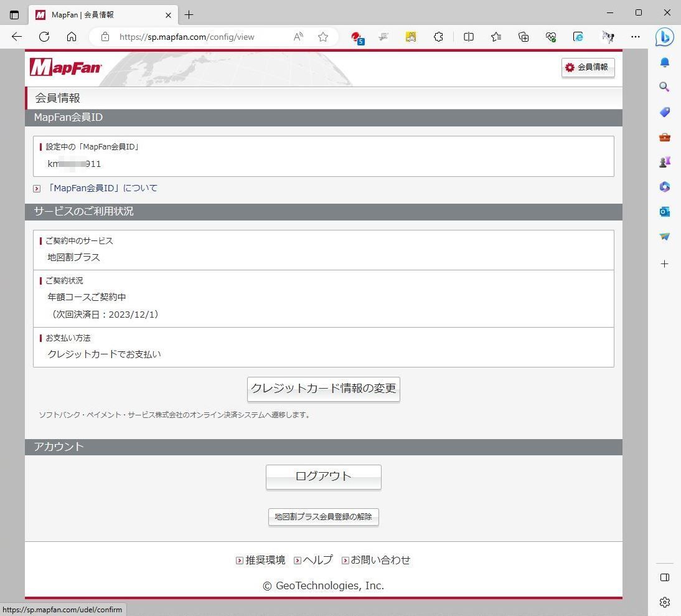This screenshot has height=616, width=681.
Task: Open sidebar Drop paper plane icon
Action: (664, 236)
